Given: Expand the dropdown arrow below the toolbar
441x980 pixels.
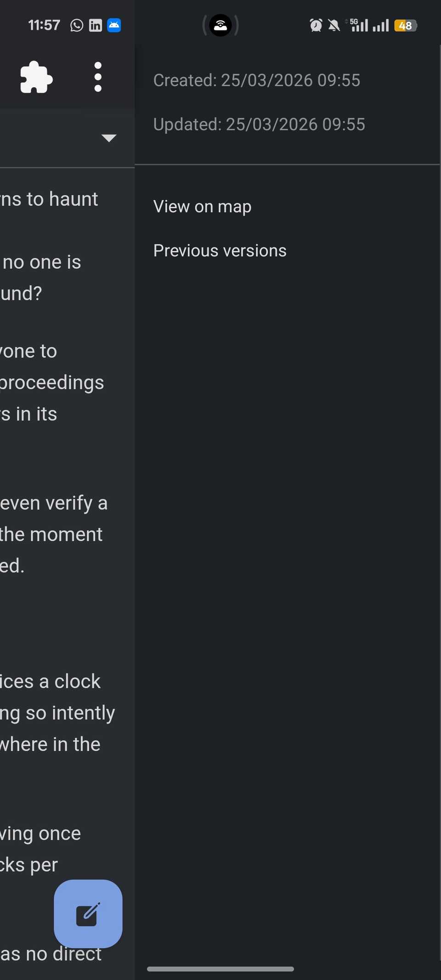Looking at the screenshot, I should (108, 138).
